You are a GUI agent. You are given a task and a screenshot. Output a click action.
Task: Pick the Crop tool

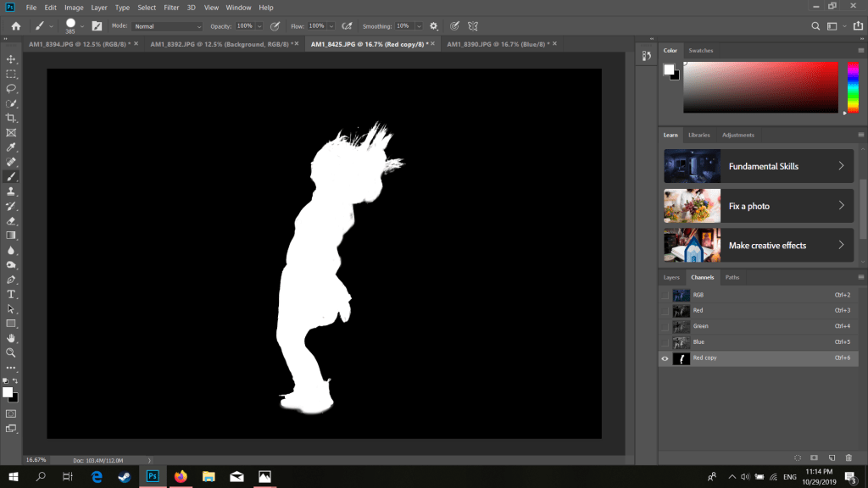[11, 118]
